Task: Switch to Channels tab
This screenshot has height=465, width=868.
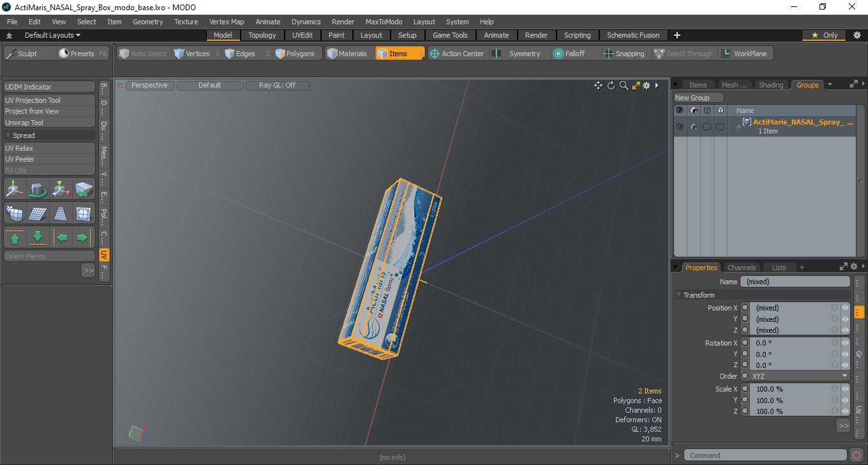Action: [x=742, y=268]
